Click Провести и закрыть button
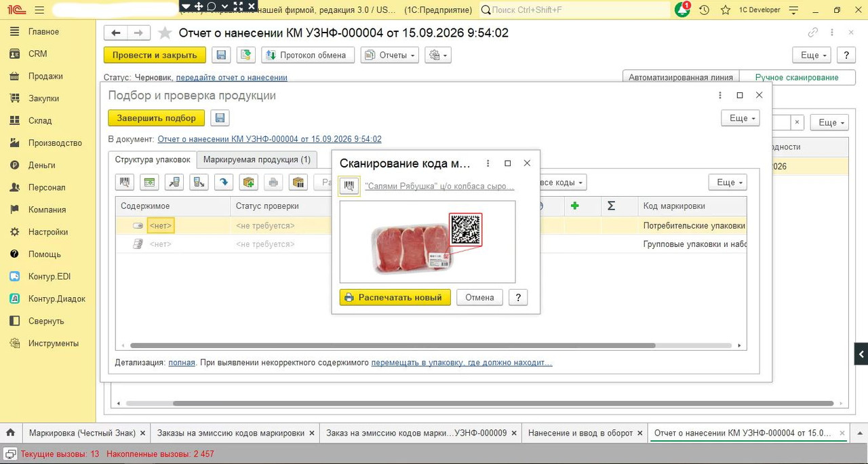The height and width of the screenshot is (464, 868). 155,55
